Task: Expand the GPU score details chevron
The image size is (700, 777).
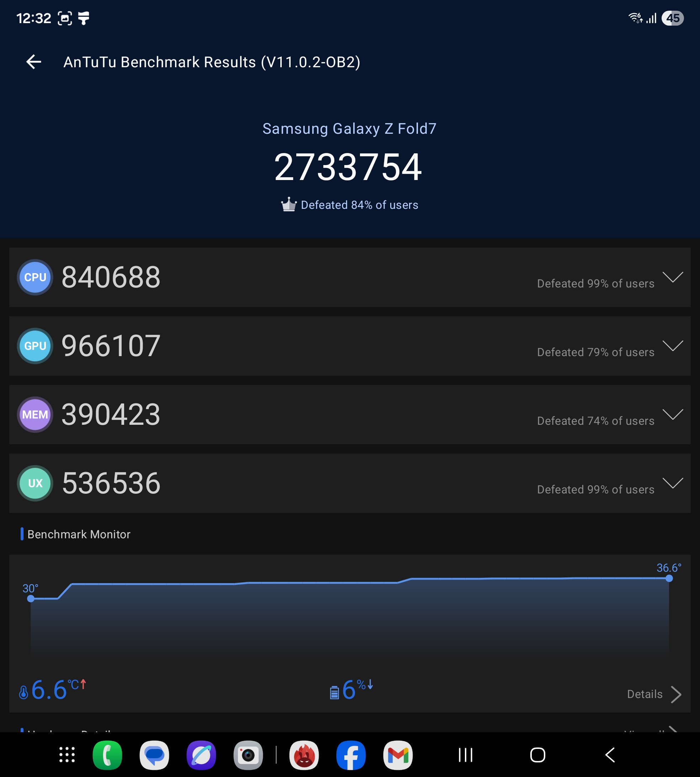Action: (673, 345)
